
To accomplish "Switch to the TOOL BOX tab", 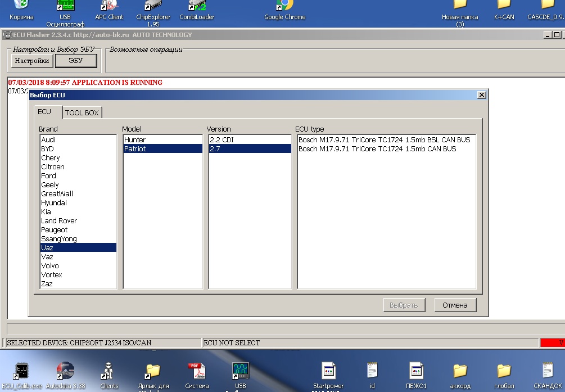I will pos(82,112).
